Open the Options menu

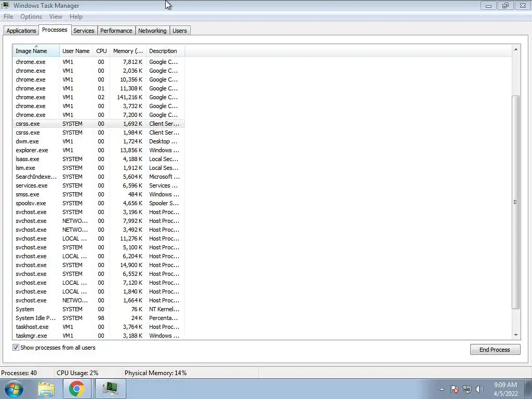31,17
